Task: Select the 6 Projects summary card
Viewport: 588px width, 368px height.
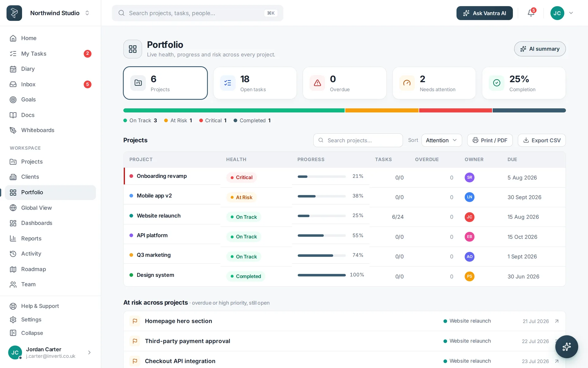Action: click(165, 83)
